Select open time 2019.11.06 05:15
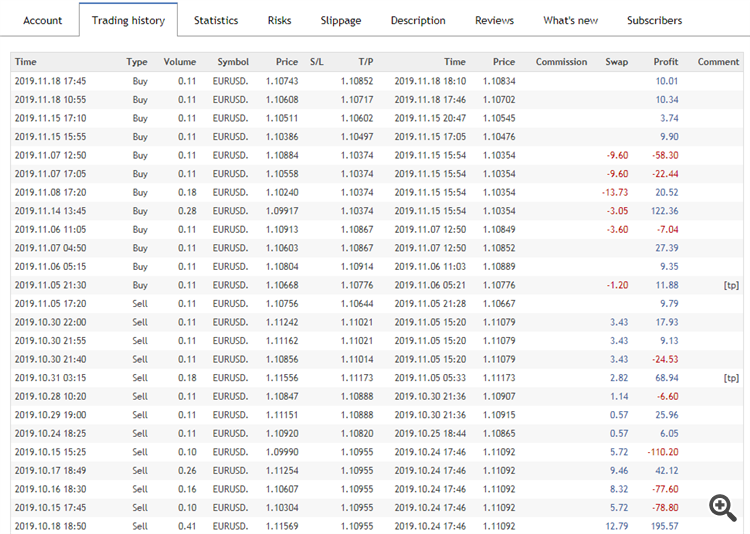750x534 pixels. pyautogui.click(x=50, y=267)
